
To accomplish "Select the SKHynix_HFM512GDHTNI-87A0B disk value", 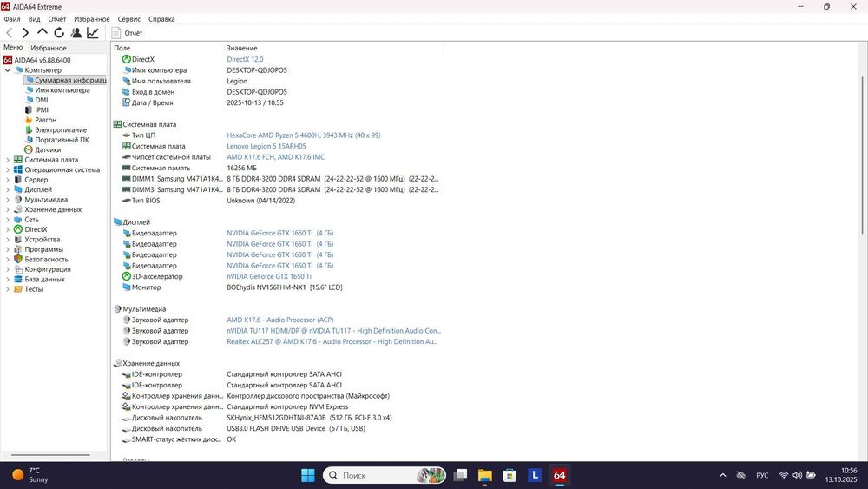I will (309, 418).
